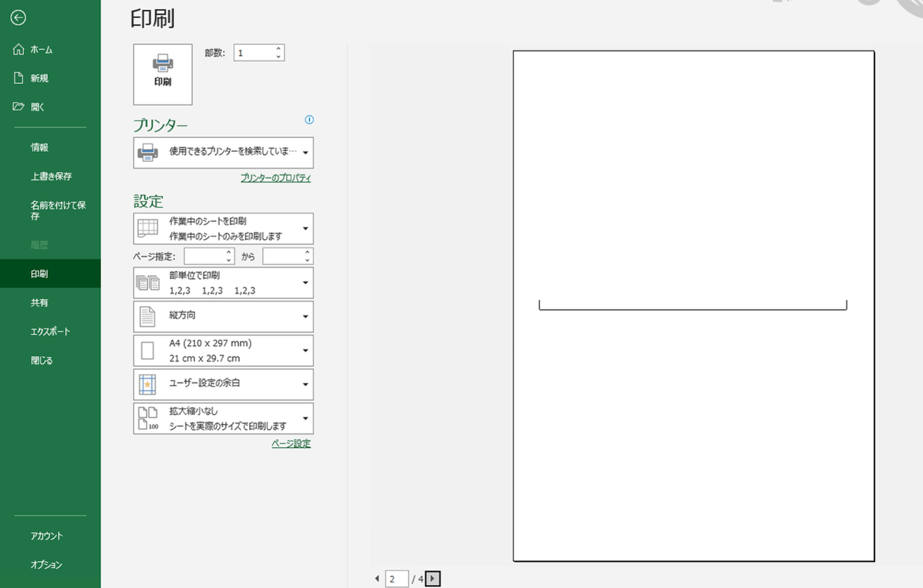This screenshot has width=923, height=588.
Task: Increase the 部数 copies count
Action: click(x=278, y=49)
